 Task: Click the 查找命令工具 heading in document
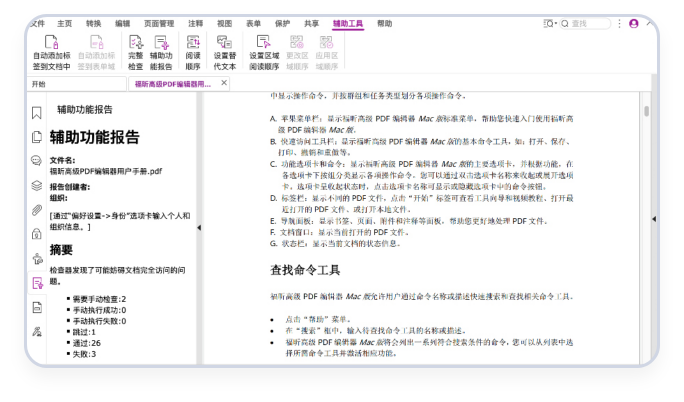click(x=305, y=270)
